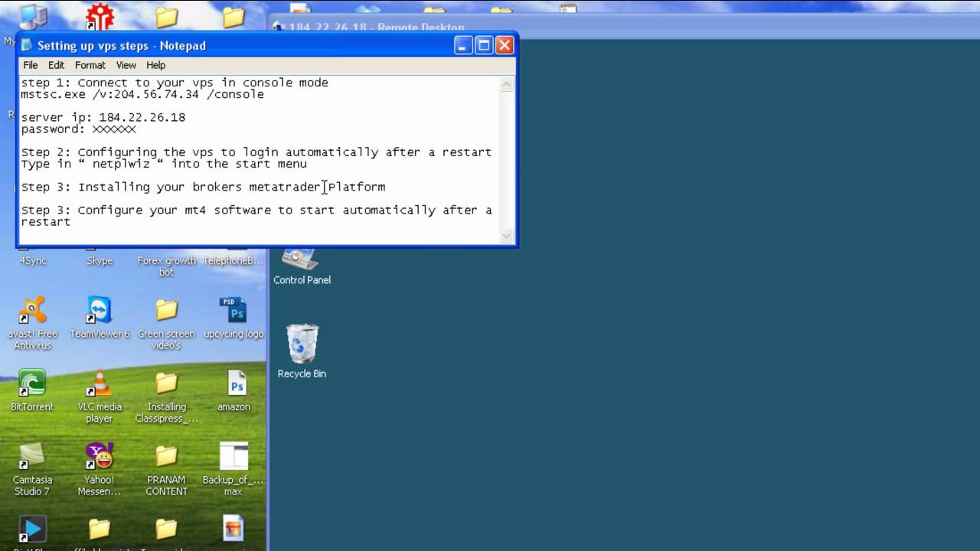Select the Installing Classipress folder

166,396
